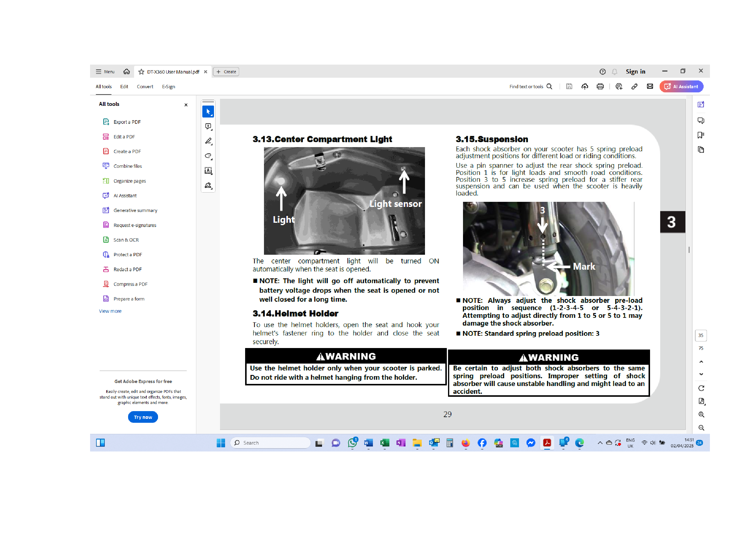This screenshot has height=534, width=756.
Task: Click the print icon in toolbar
Action: coord(600,86)
